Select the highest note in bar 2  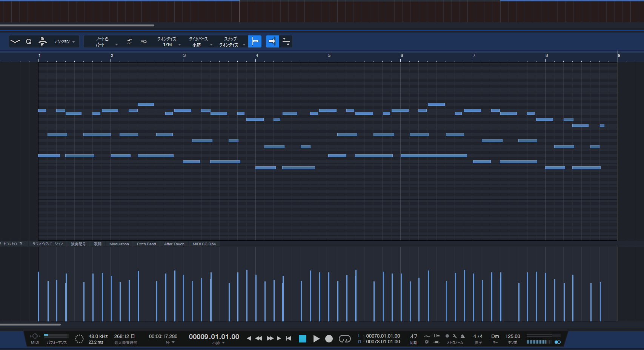coord(146,104)
